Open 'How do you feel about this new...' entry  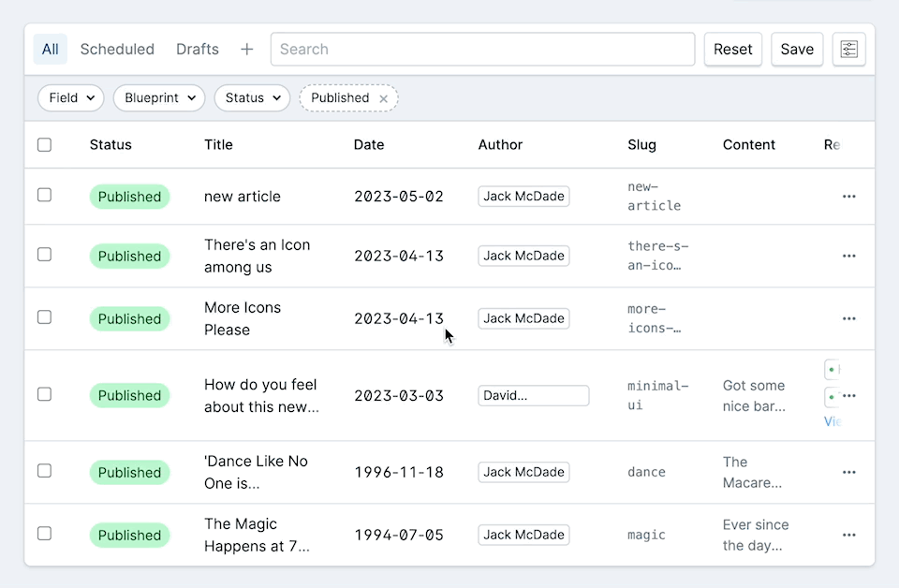pyautogui.click(x=261, y=395)
